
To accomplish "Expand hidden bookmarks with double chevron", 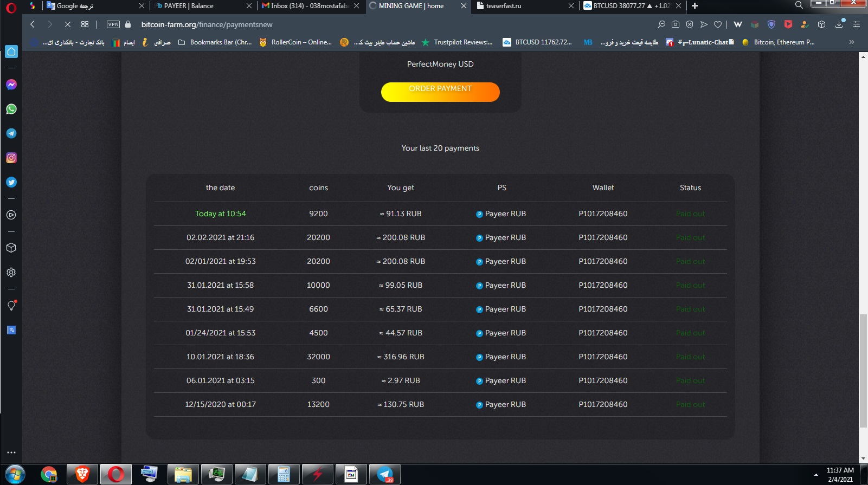I will 851,42.
